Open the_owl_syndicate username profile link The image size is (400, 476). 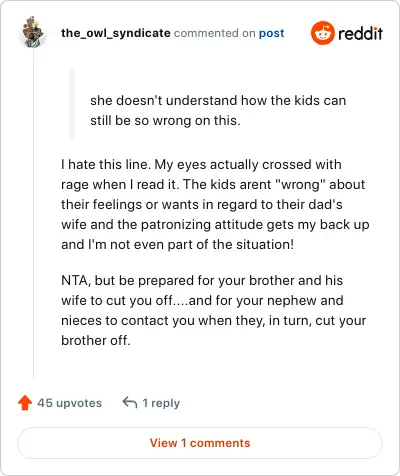tap(116, 33)
